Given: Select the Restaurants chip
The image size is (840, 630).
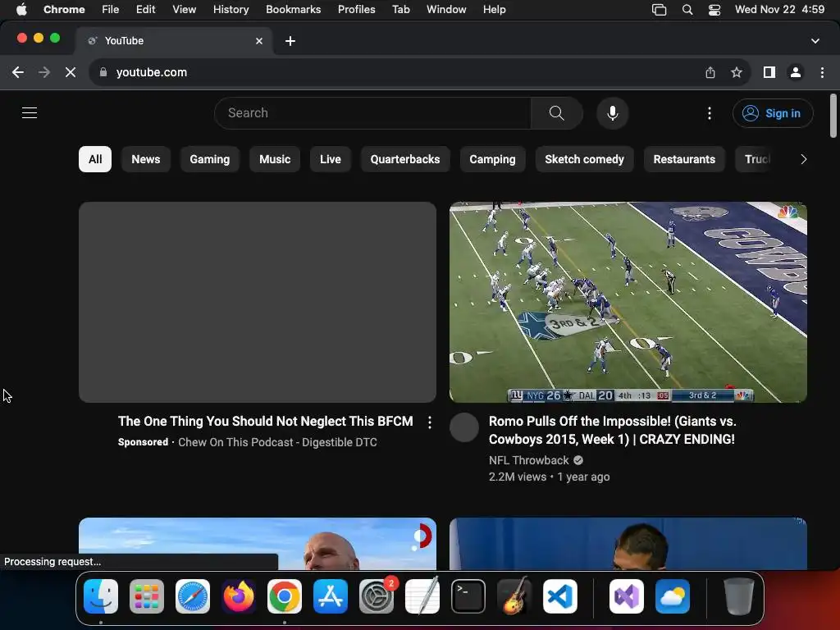Looking at the screenshot, I should pyautogui.click(x=684, y=159).
